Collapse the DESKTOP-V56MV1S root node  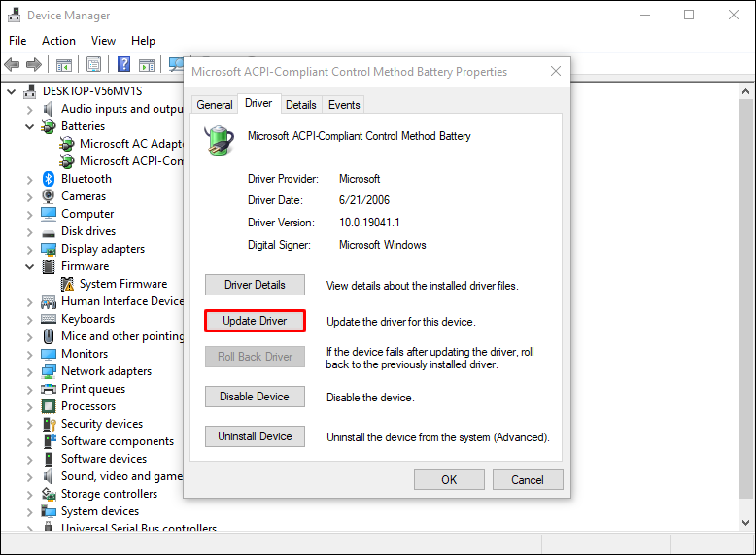click(12, 91)
